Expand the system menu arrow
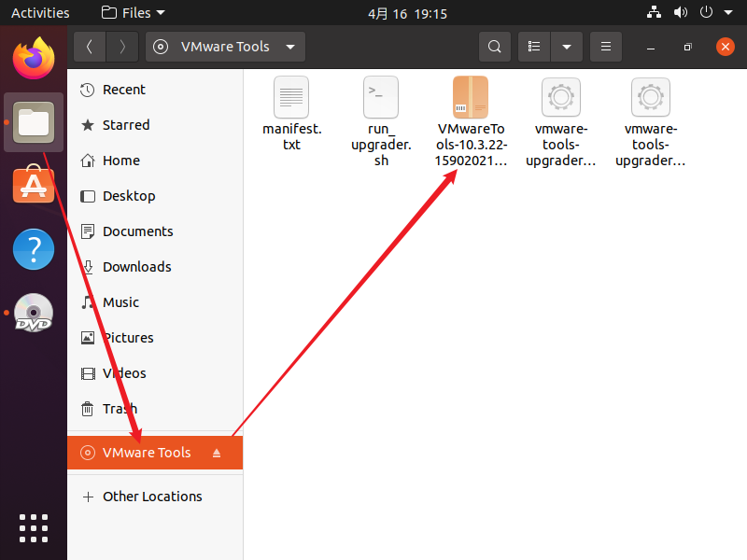This screenshot has height=560, width=747. tap(728, 13)
